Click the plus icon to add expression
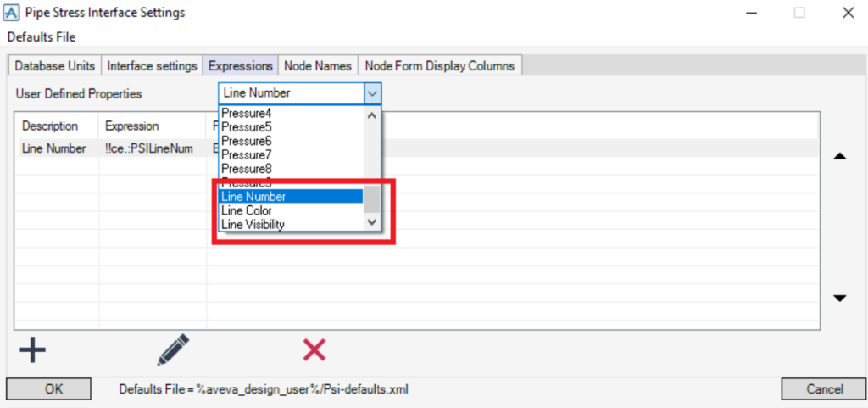 click(32, 349)
